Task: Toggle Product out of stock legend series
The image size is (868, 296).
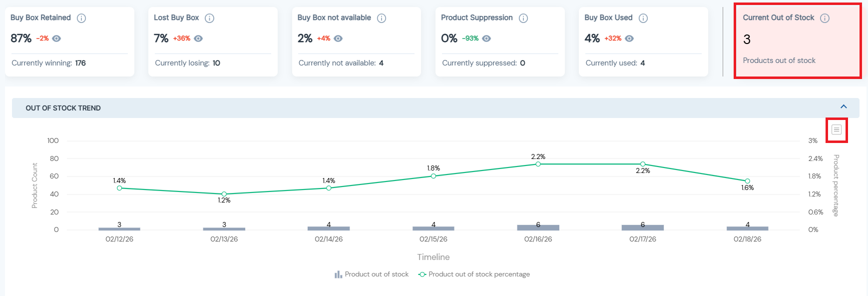Action: (372, 274)
